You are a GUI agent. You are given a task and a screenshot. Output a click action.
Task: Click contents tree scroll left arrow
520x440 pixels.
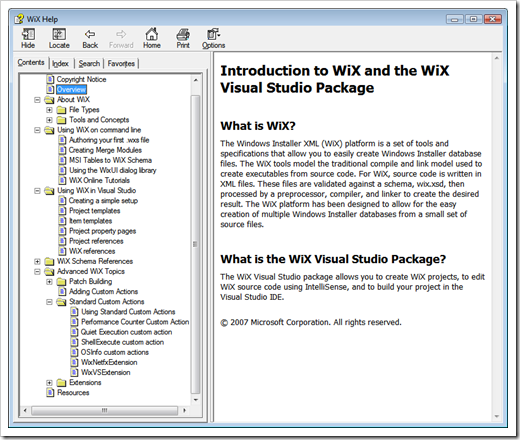pyautogui.click(x=25, y=410)
